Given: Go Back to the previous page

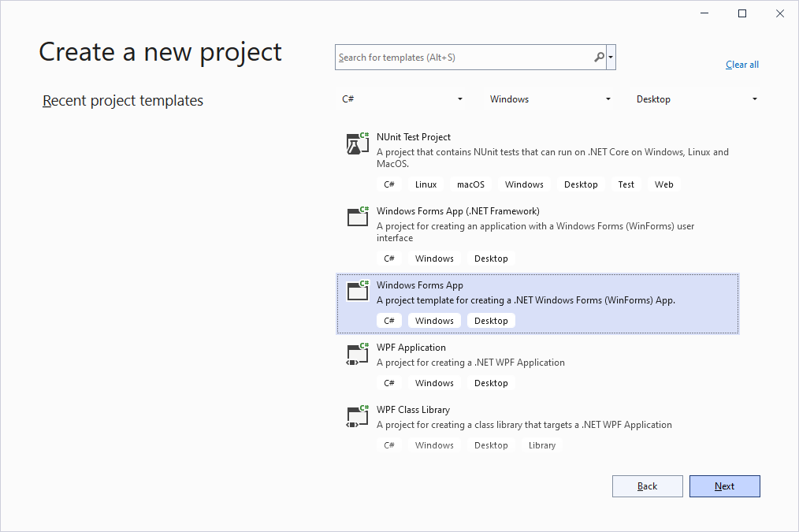Looking at the screenshot, I should (647, 486).
